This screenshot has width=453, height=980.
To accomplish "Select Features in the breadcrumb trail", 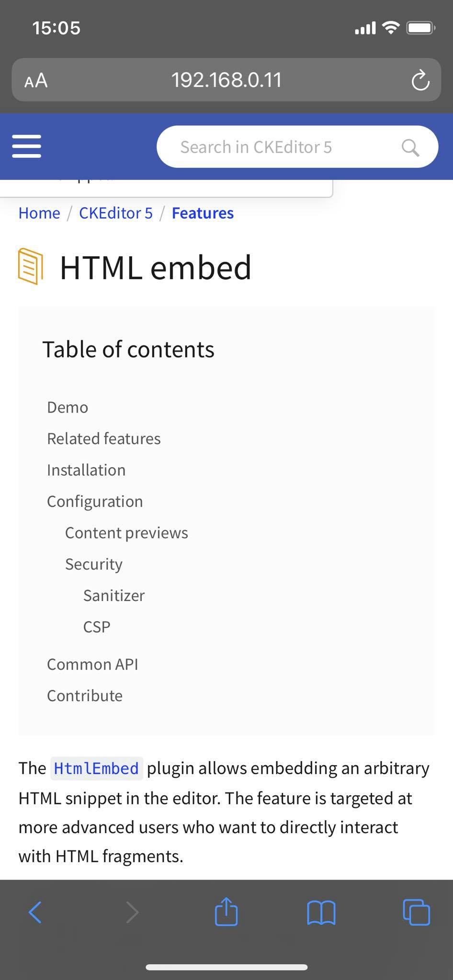I will point(202,213).
